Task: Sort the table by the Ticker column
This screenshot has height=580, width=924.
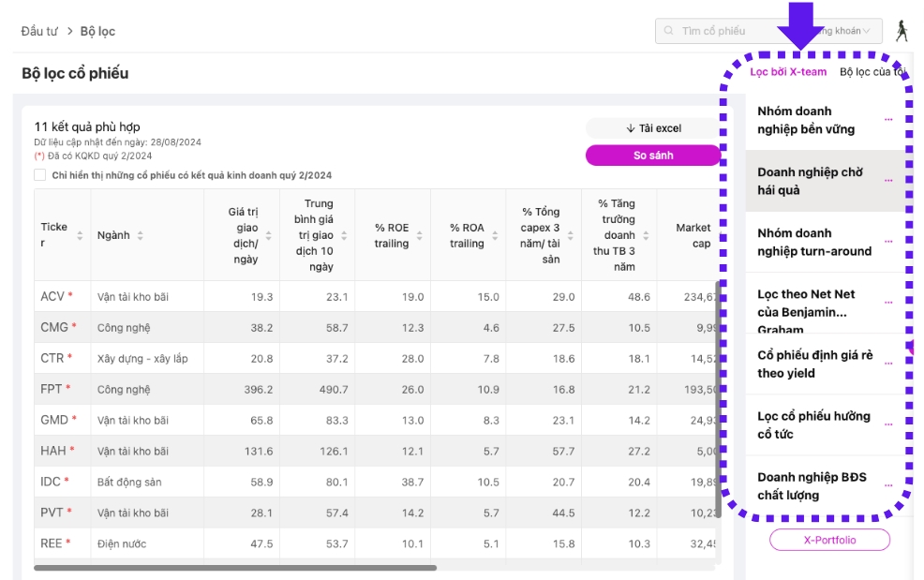Action: 80,235
